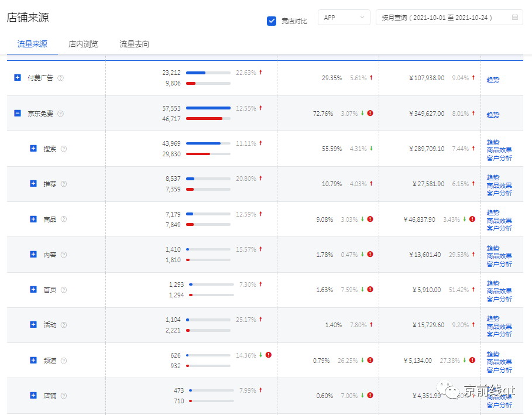This screenshot has width=532, height=415.
Task: Expand the 活动 row
Action: click(33, 325)
